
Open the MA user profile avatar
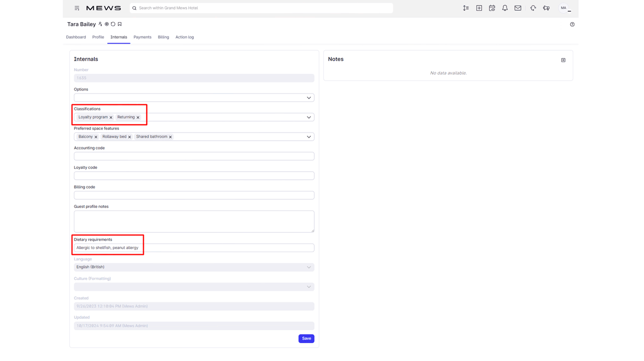(564, 8)
